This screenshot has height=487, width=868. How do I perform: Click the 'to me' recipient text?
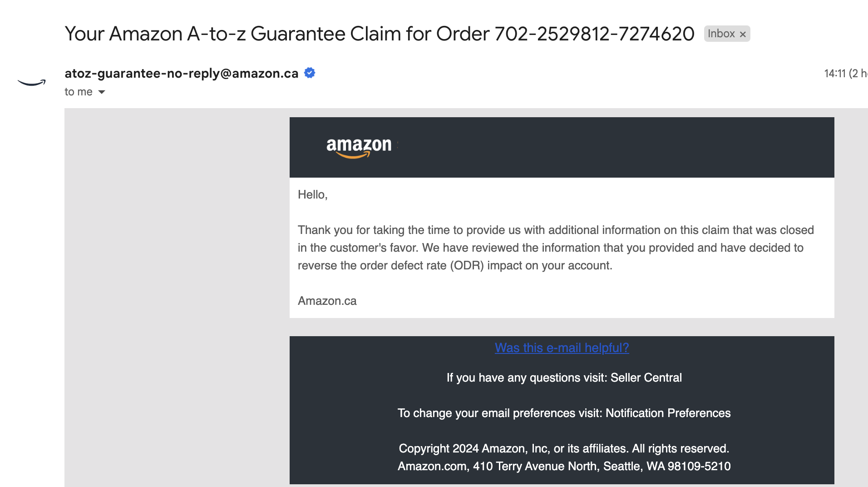79,92
